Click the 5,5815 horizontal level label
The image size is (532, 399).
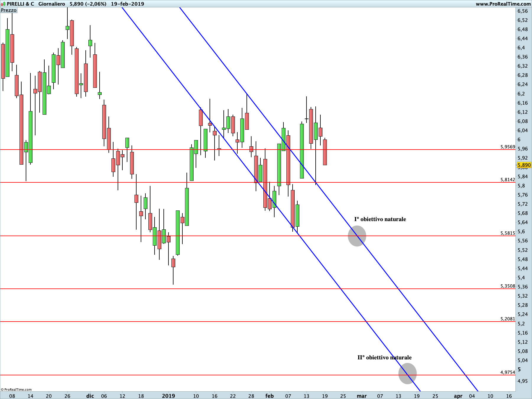pos(508,233)
